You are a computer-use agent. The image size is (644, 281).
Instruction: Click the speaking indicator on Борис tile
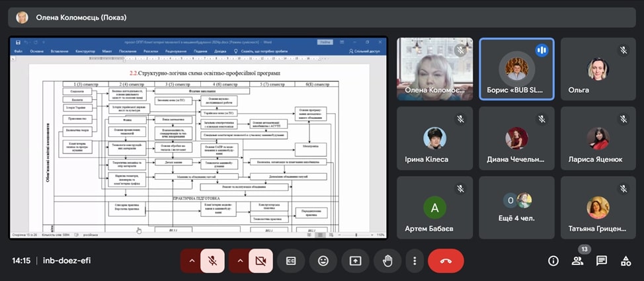pyautogui.click(x=542, y=50)
